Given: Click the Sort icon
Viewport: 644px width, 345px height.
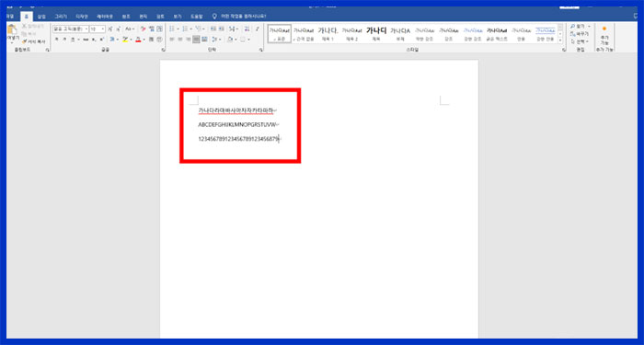Looking at the screenshot, I should click(x=247, y=29).
